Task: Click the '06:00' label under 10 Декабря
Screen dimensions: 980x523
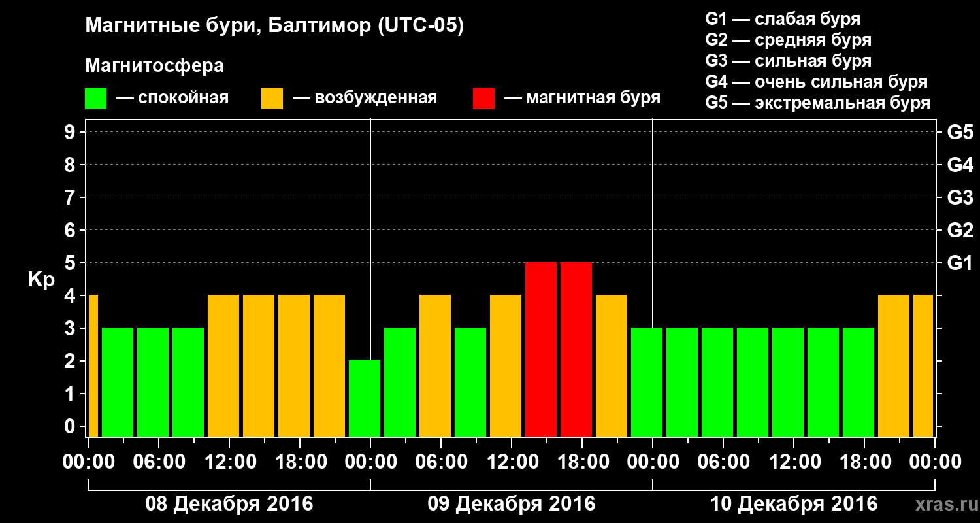Action: (723, 462)
